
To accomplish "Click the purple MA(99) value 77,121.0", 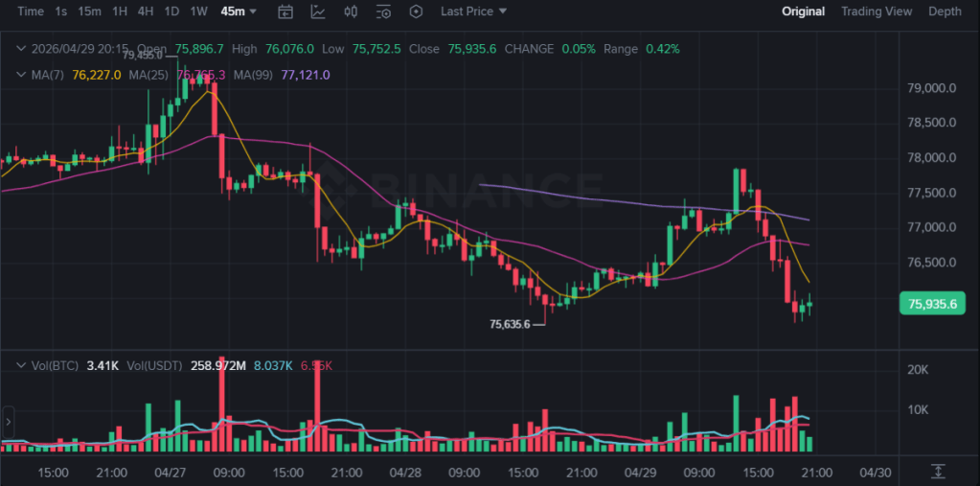I will (x=306, y=75).
